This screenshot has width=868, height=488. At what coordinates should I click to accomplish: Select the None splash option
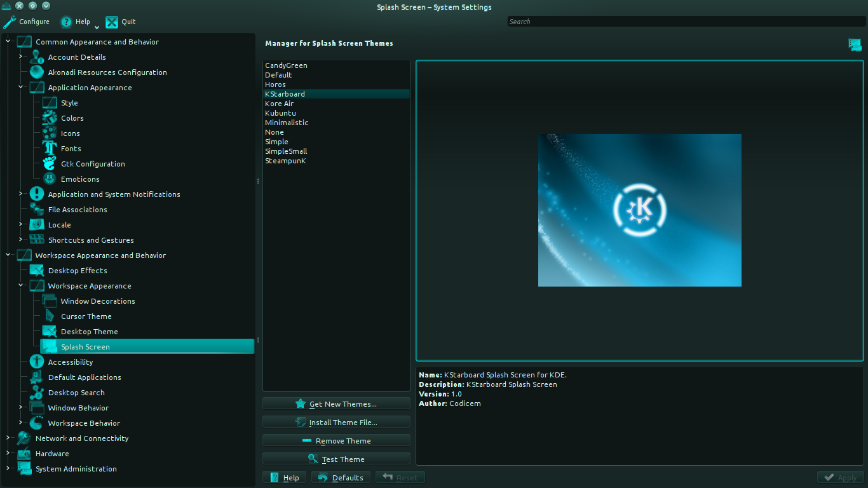click(336, 132)
